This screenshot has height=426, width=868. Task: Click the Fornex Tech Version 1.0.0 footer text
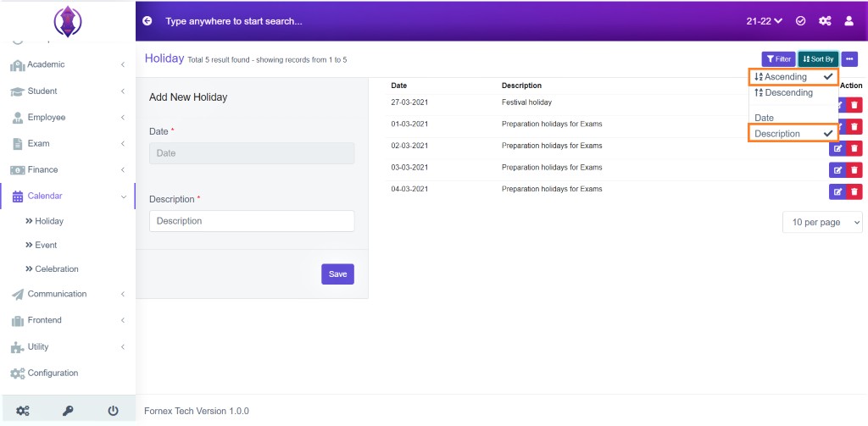tap(196, 411)
